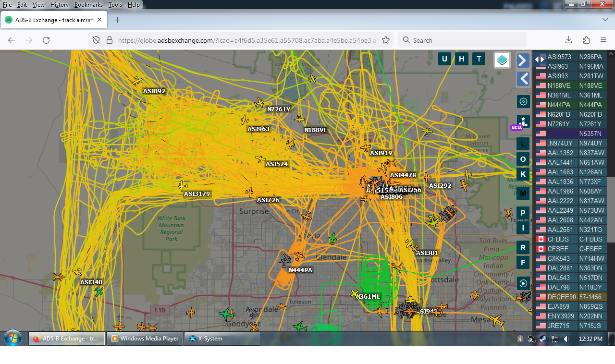This screenshot has width=615, height=364.
Task: Close the ADS-B Exchange tab
Action: click(x=99, y=20)
